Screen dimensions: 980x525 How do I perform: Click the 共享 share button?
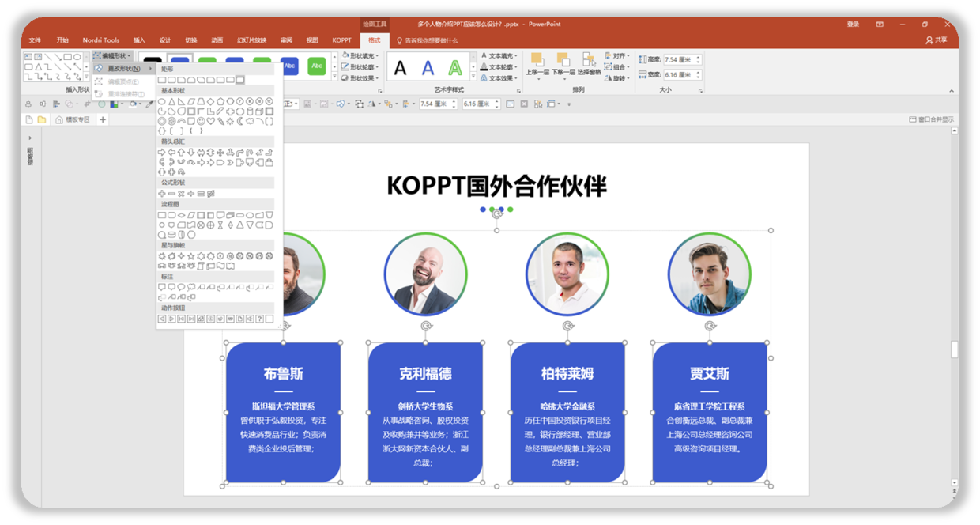(x=936, y=40)
